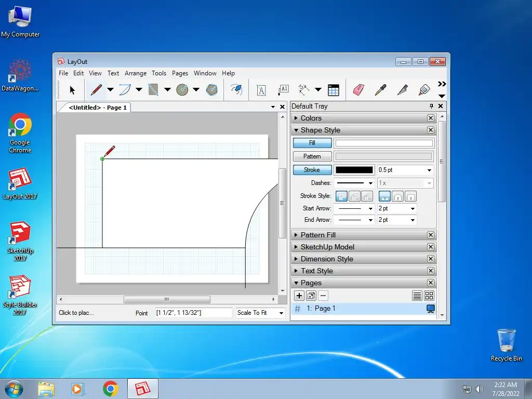Toggle the Fill button in Shape Style

click(312, 143)
